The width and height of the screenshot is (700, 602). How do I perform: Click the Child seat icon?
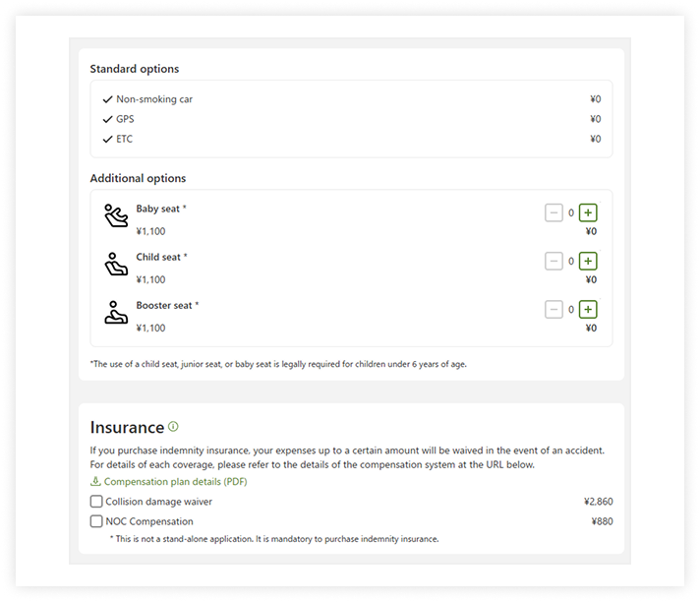[116, 264]
